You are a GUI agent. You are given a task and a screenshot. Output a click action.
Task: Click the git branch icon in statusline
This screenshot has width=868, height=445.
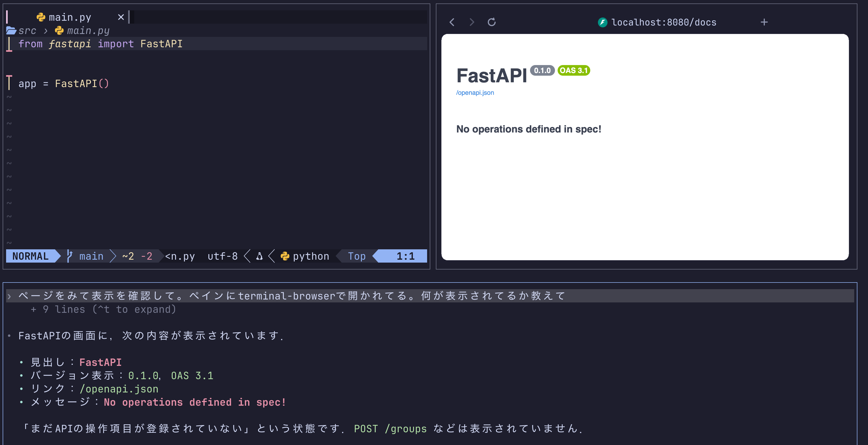point(70,256)
